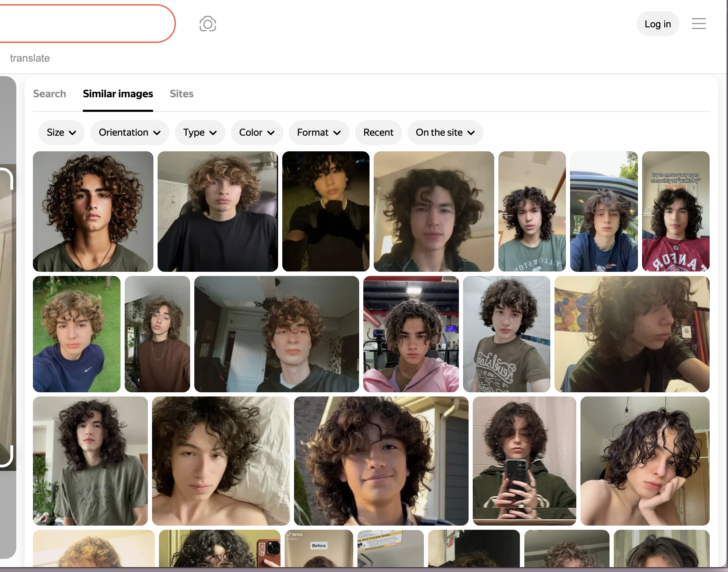Switch to the Search tab
Viewport: 728px width, 572px height.
(x=50, y=94)
